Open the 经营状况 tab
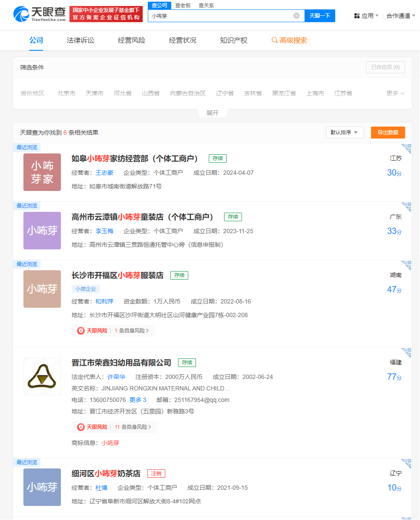Viewport: 420px width, 520px height. tap(183, 40)
